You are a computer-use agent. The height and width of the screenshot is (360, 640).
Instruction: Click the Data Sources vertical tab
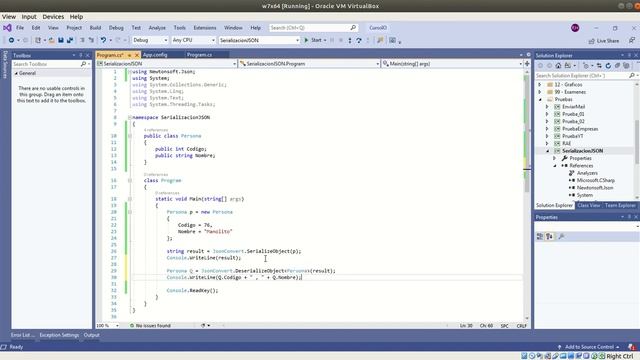point(5,64)
